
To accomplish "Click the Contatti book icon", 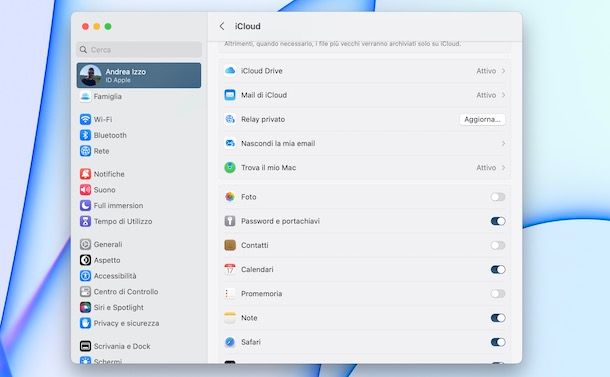I will (x=230, y=245).
